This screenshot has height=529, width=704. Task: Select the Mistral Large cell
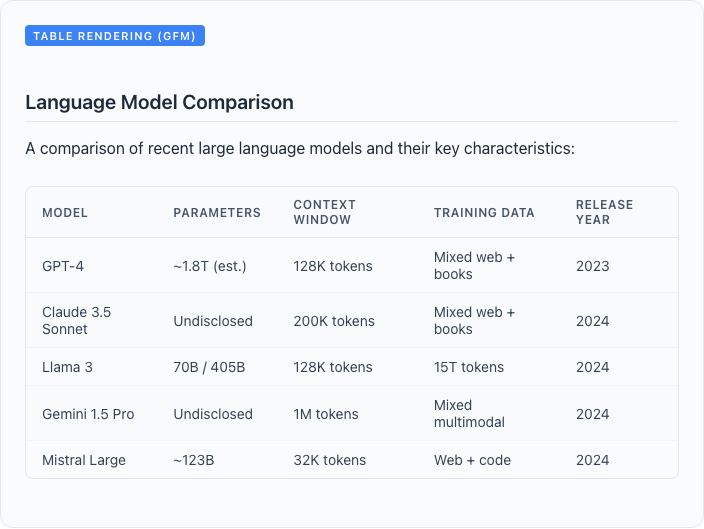pyautogui.click(x=84, y=460)
